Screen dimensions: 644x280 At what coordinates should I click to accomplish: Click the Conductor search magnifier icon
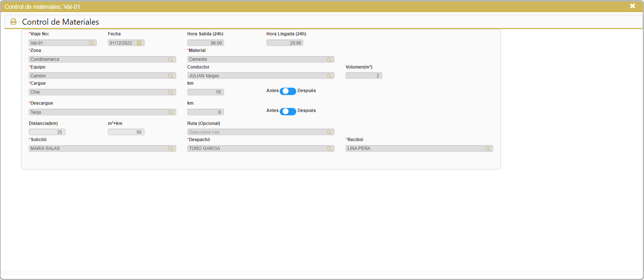[x=329, y=76]
